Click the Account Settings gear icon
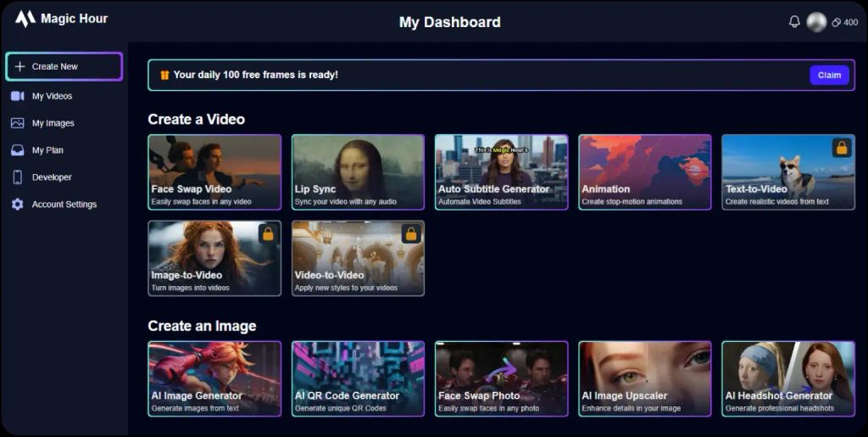 click(17, 204)
